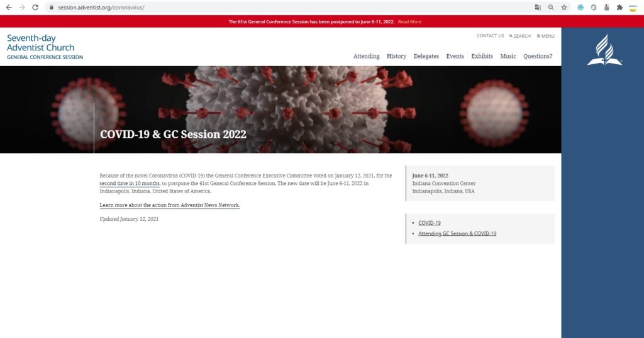The width and height of the screenshot is (644, 338).
Task: Click the Adventist flame logo in blue sidebar
Action: tap(604, 50)
